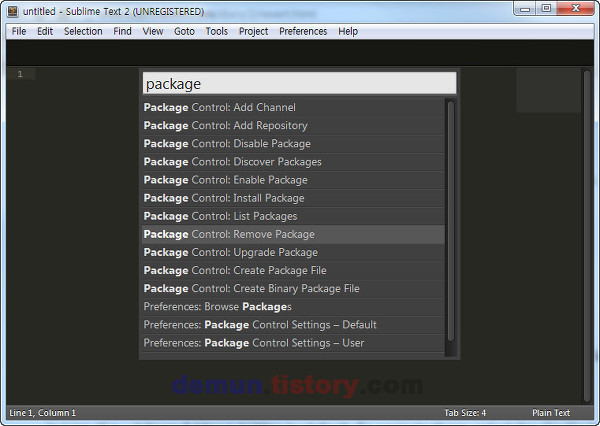This screenshot has width=600, height=426.
Task: Select Package Control: Discover Packages
Action: [x=293, y=162]
